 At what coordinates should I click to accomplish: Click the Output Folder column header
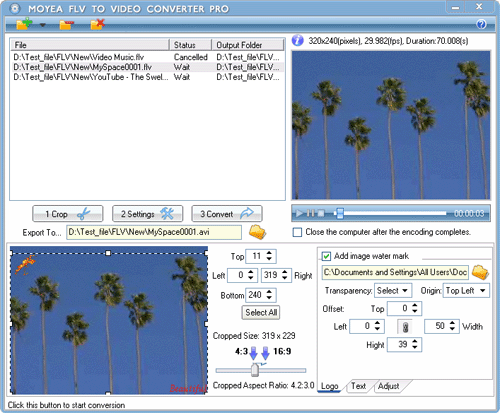(248, 45)
